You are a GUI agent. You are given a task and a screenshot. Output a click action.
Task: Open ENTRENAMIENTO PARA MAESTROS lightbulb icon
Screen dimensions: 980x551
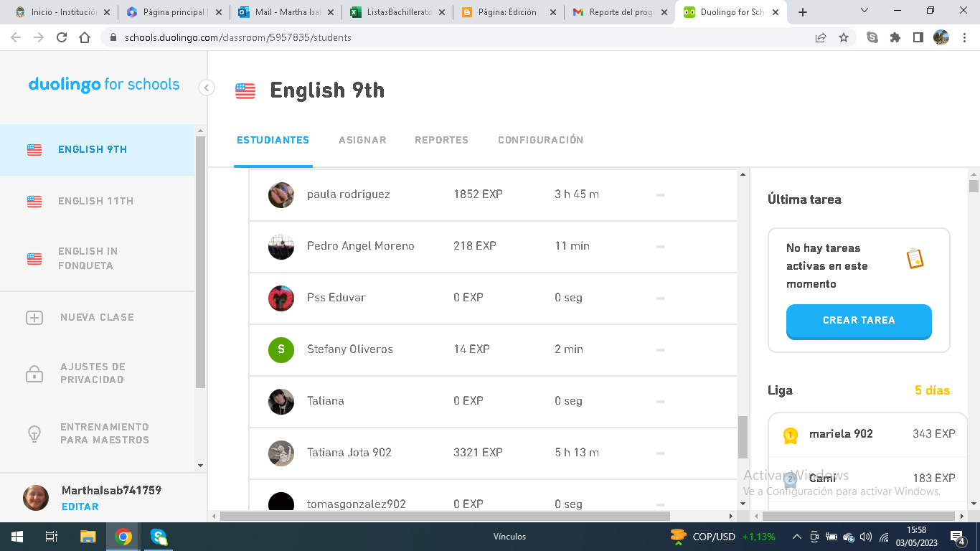(34, 433)
